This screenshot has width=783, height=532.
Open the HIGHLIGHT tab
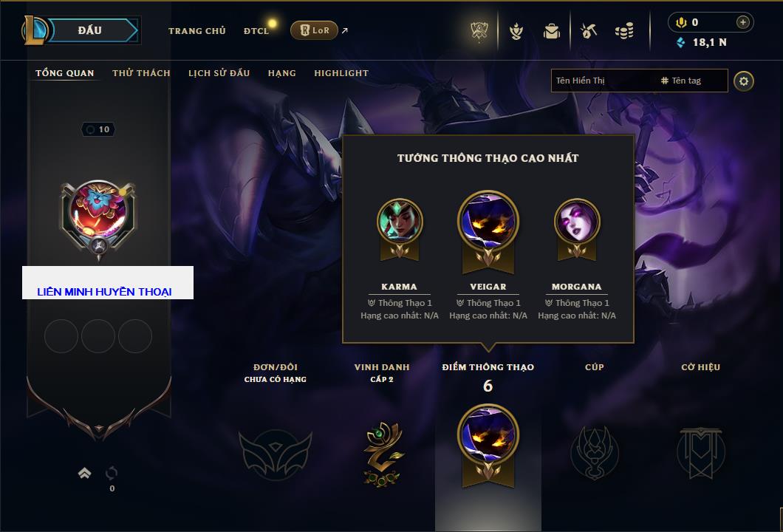pos(341,73)
